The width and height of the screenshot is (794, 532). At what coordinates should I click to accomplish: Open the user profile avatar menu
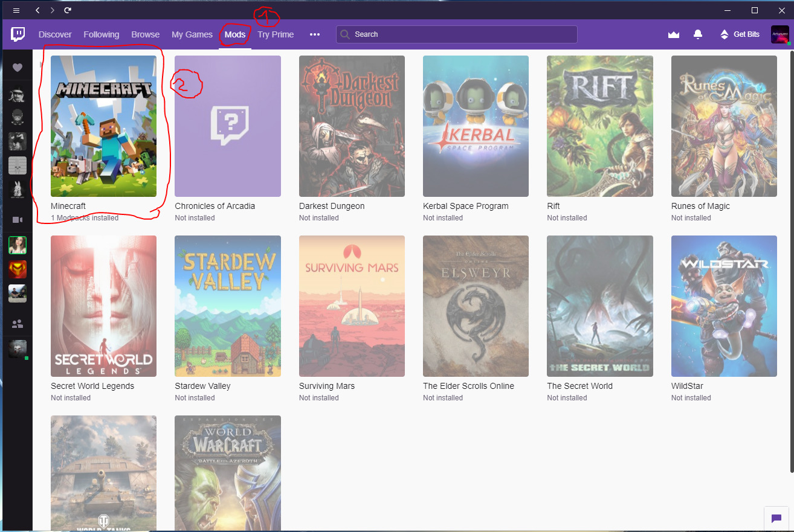tap(780, 34)
